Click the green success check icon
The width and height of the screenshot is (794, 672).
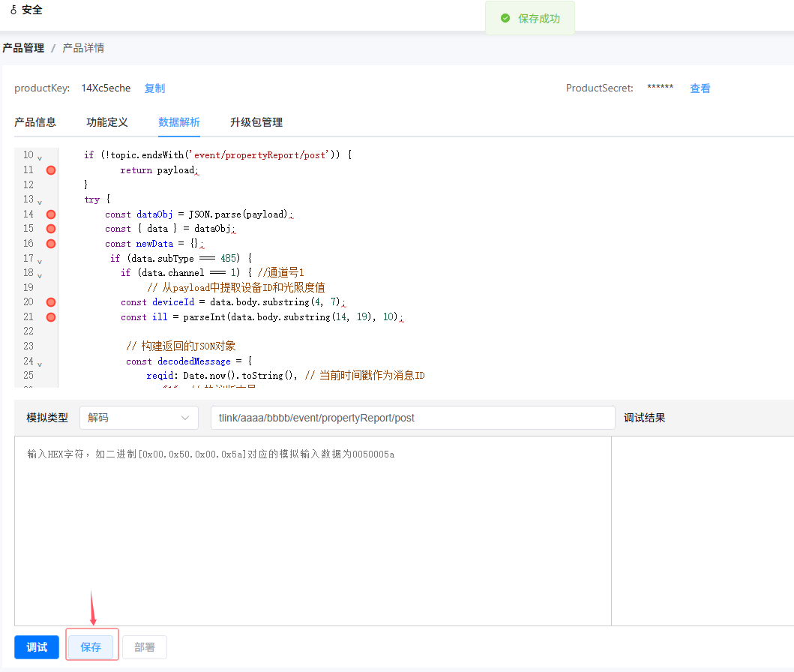click(505, 18)
